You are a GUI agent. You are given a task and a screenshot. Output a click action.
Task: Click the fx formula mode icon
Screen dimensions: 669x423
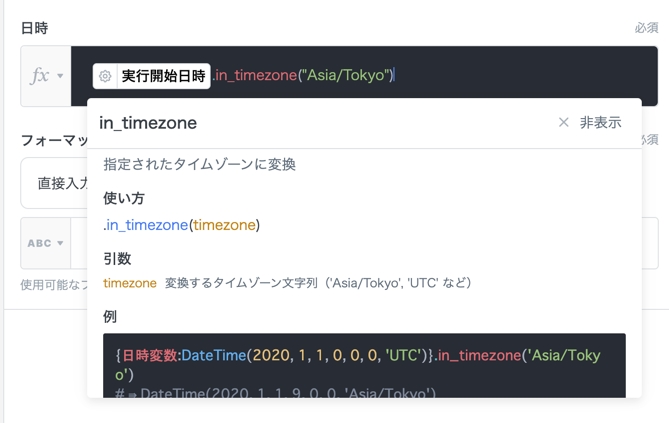[38, 76]
